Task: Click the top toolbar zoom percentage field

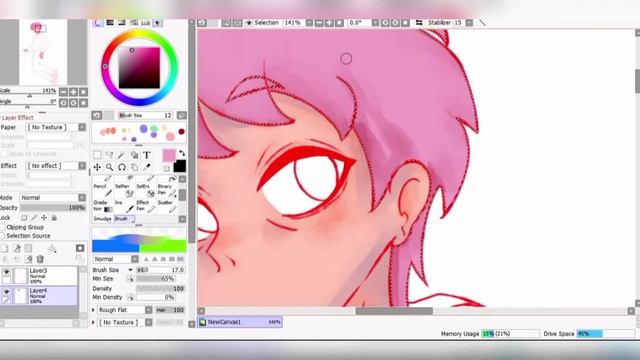Action: (x=293, y=23)
